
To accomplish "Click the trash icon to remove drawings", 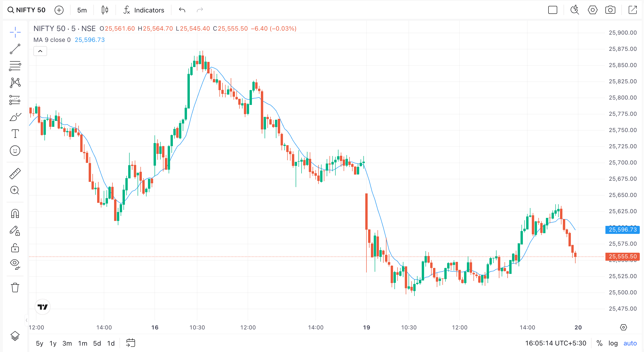I will pos(15,288).
